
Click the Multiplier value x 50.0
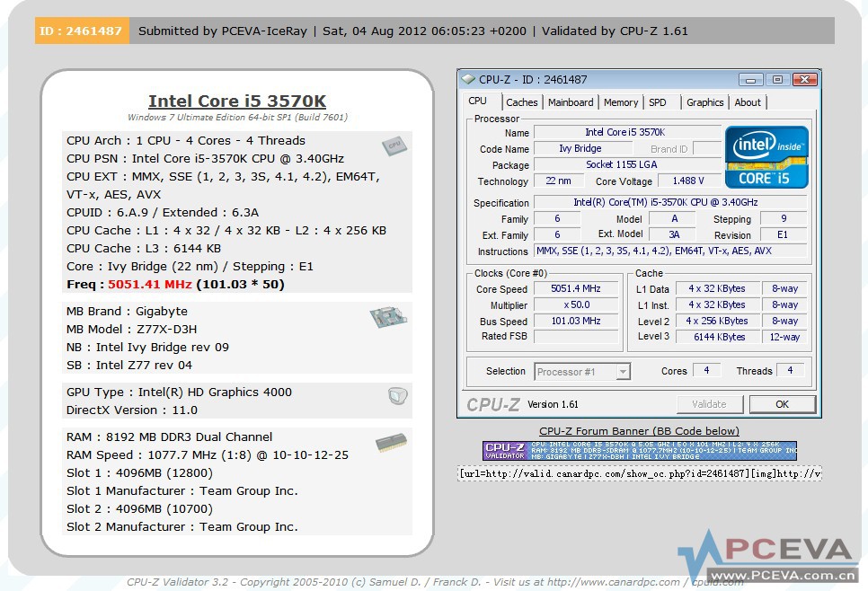tap(576, 304)
